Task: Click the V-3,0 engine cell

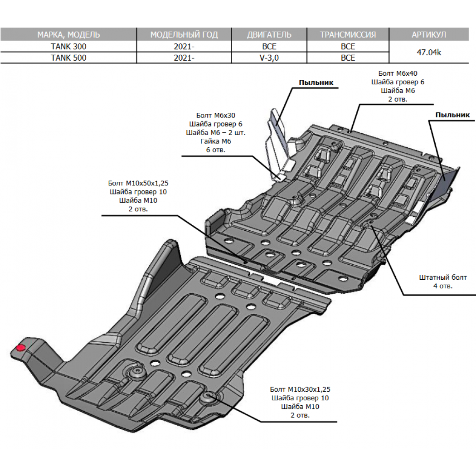Action: [269, 58]
